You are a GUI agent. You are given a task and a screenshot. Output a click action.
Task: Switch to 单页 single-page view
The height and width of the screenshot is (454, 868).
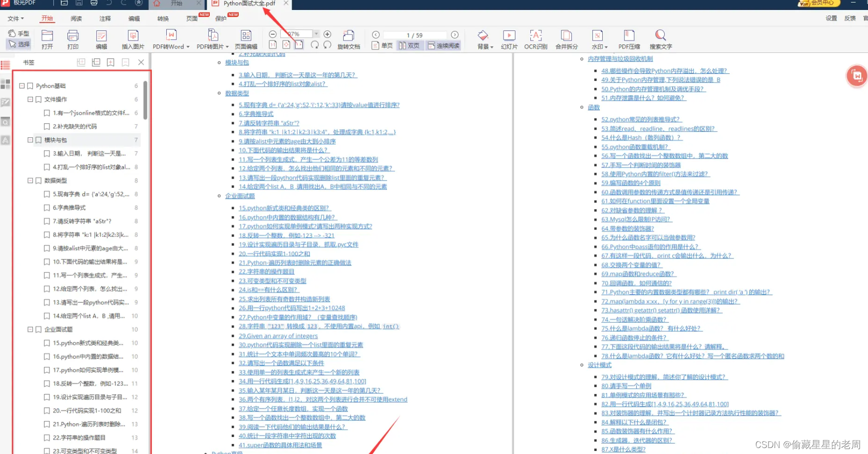click(383, 45)
